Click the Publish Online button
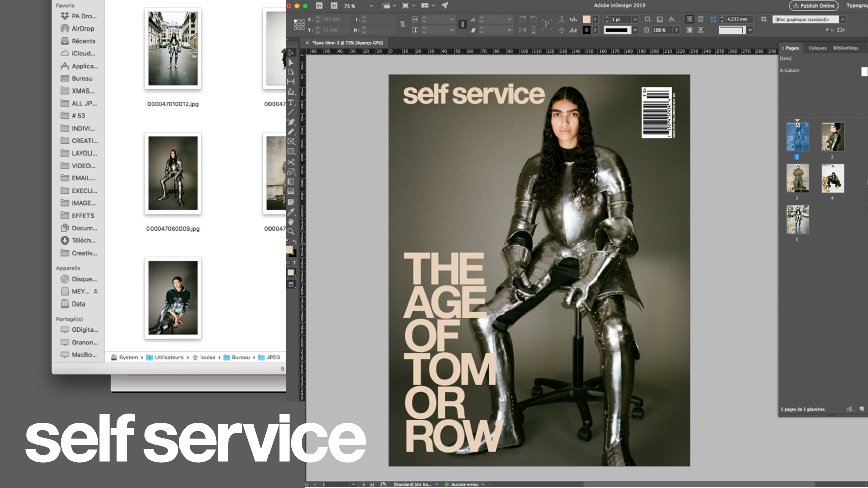The image size is (868, 488). pos(814,6)
